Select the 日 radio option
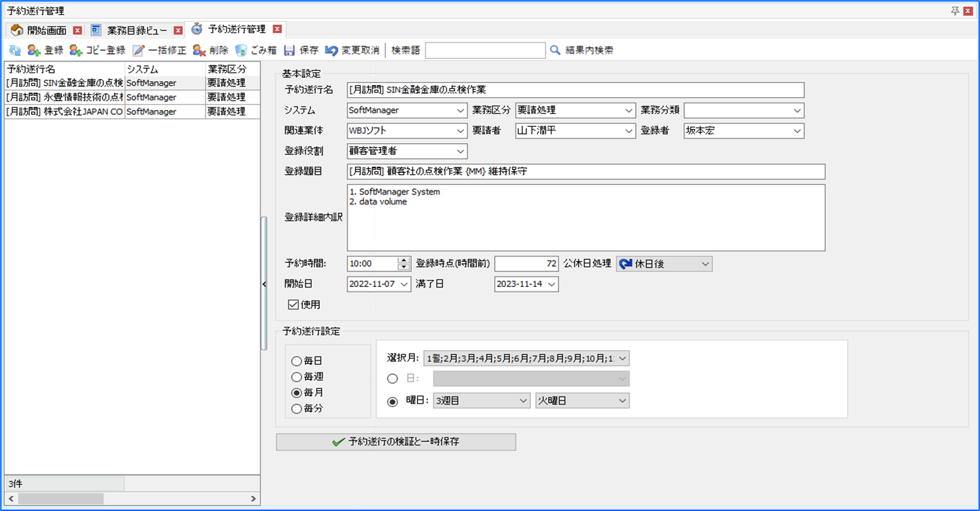 (x=392, y=379)
